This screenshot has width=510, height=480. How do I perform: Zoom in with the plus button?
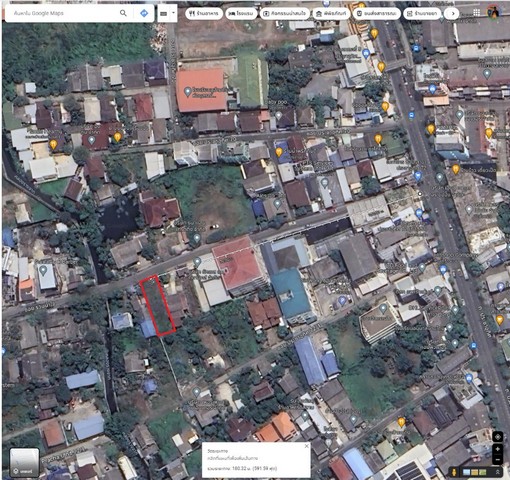click(x=498, y=449)
